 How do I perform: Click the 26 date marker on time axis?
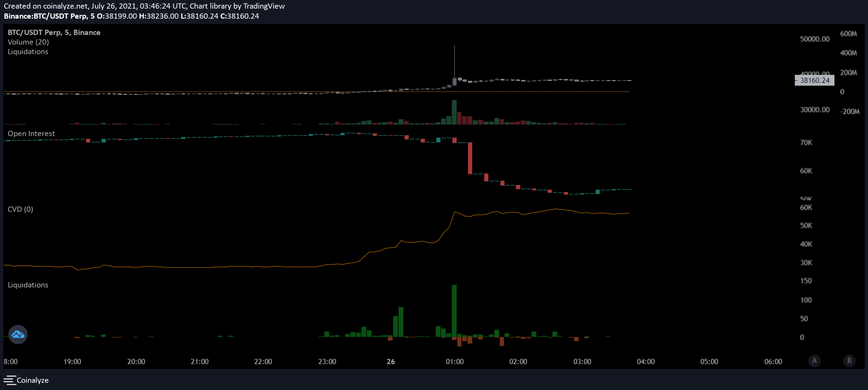[391, 362]
